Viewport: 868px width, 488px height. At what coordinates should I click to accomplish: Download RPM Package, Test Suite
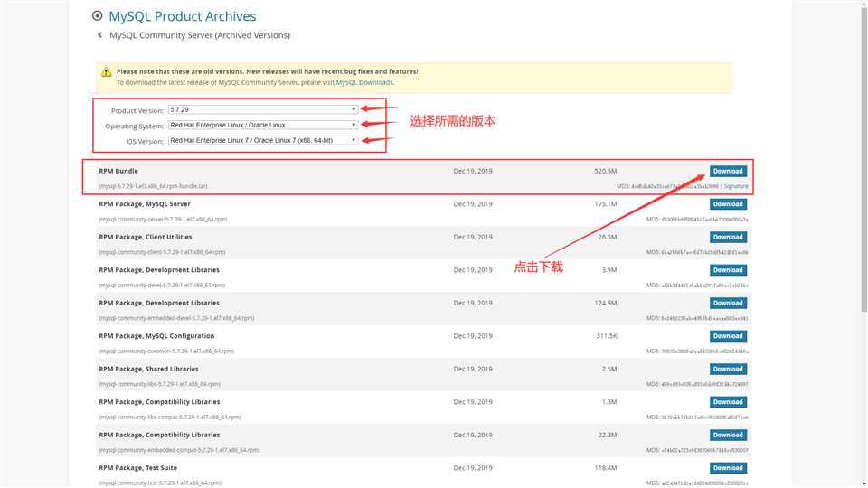(x=728, y=468)
